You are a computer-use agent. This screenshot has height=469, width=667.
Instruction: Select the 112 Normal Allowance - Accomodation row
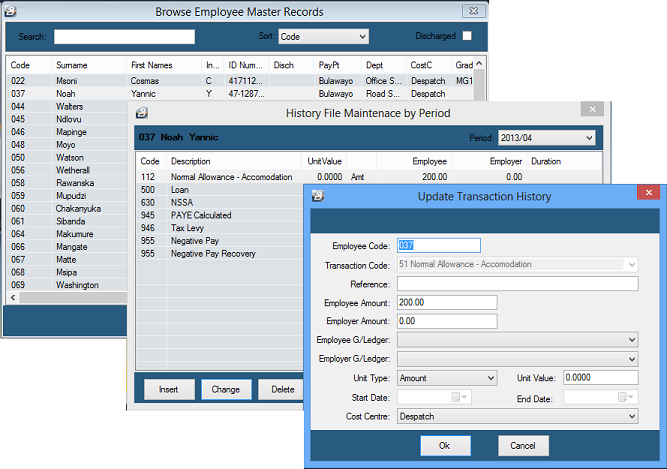[368, 177]
